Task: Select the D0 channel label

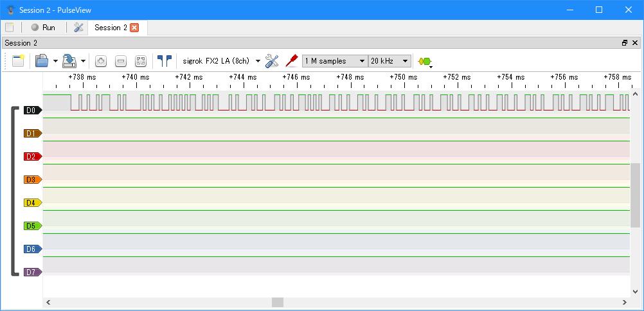Action: point(33,110)
